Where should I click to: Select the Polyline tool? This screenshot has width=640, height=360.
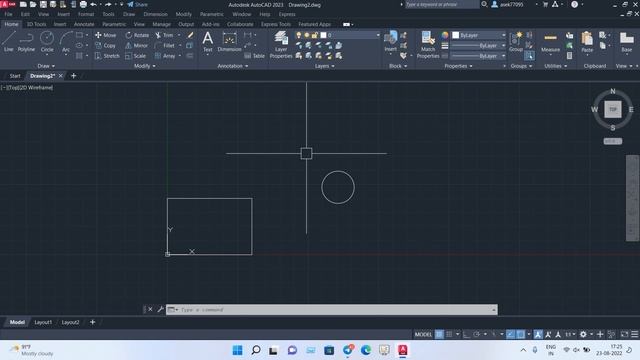coord(26,41)
